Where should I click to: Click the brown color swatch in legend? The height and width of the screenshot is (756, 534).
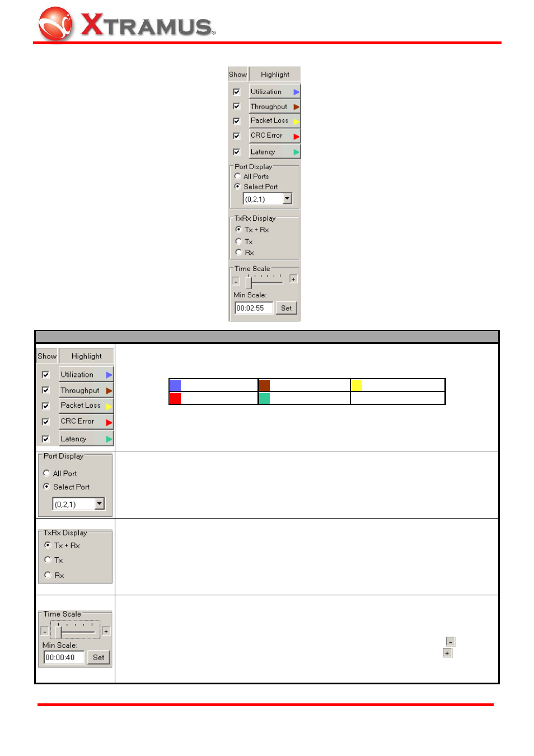point(264,385)
